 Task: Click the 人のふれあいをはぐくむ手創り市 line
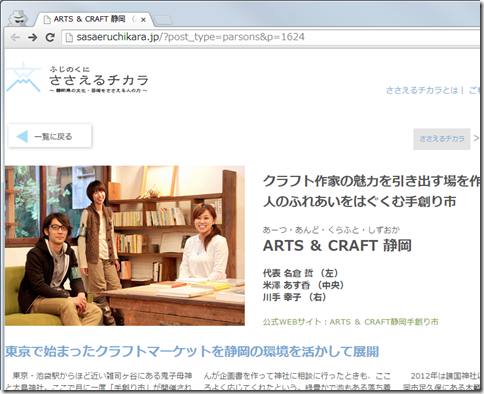[x=360, y=201]
